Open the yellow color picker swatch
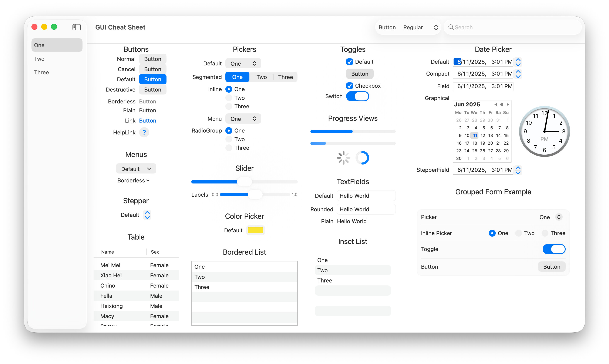Image resolution: width=609 pixels, height=364 pixels. (255, 230)
